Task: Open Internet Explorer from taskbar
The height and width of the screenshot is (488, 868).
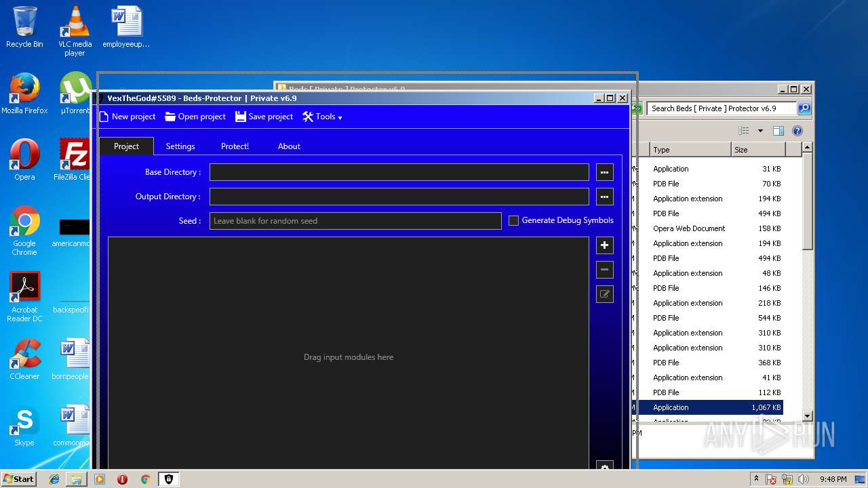Action: 54,479
